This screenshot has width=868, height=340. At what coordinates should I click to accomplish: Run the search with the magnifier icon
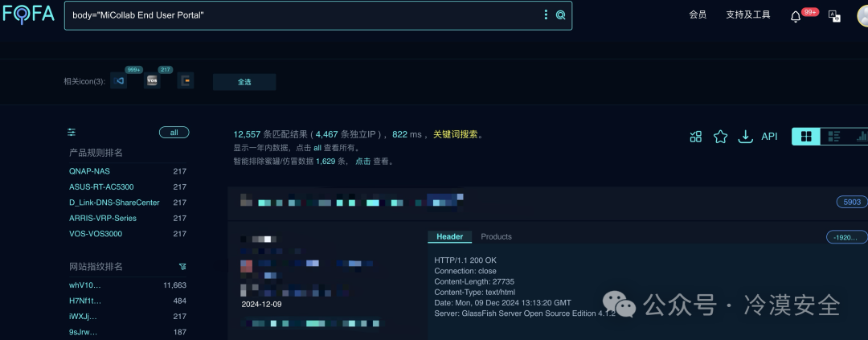point(561,15)
